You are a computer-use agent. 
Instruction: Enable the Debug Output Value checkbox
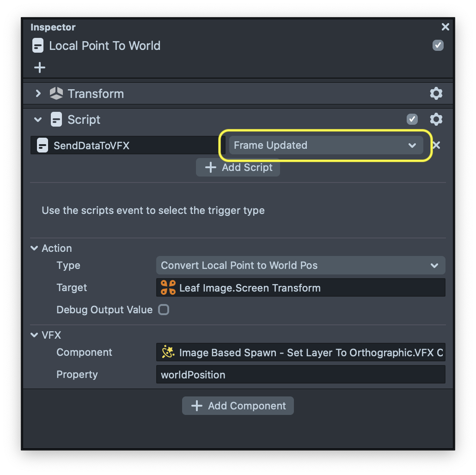[164, 310]
